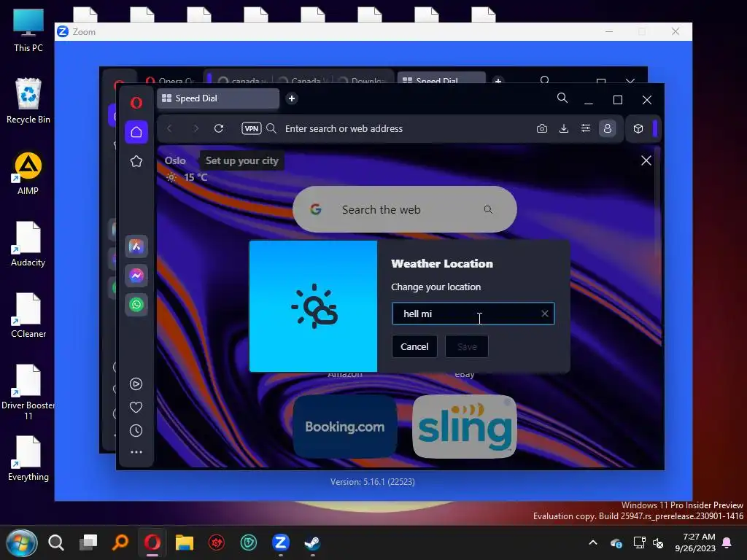The height and width of the screenshot is (560, 747).
Task: Click the Google logo in search box
Action: [x=315, y=209]
